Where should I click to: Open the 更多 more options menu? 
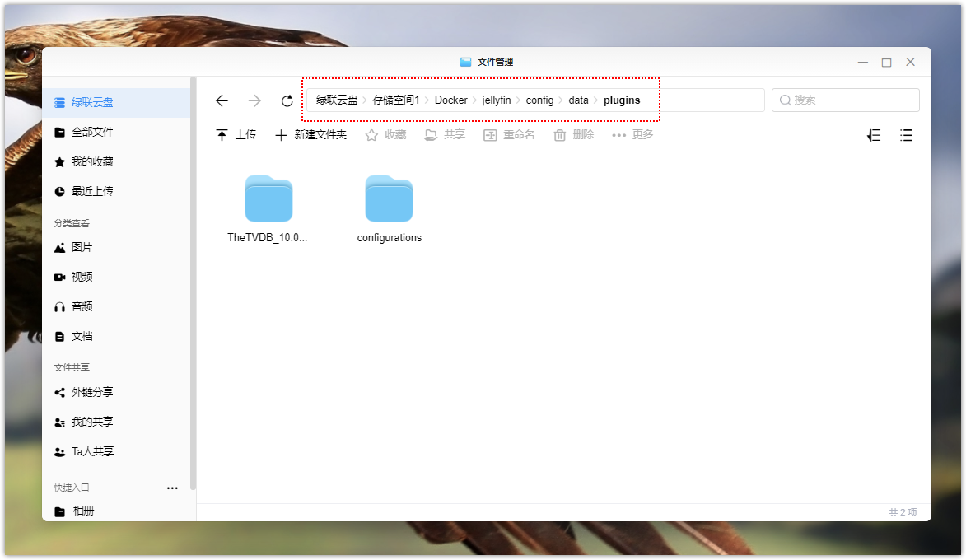coord(632,135)
